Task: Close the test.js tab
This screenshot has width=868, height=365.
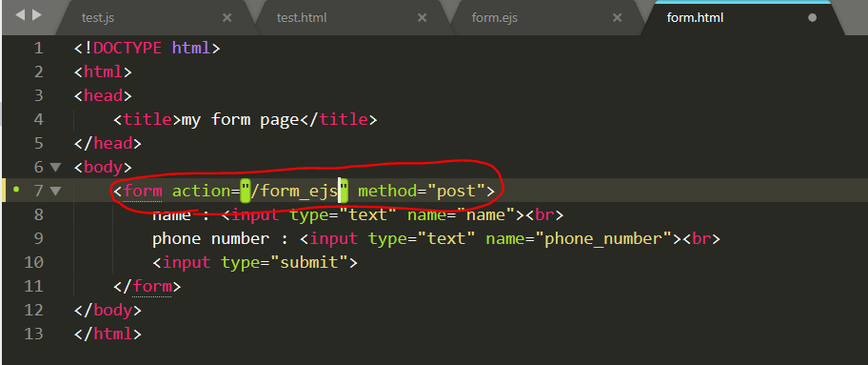Action: click(227, 18)
